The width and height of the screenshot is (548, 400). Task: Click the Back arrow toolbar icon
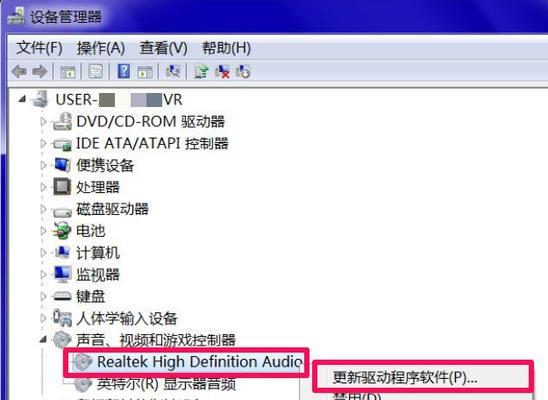[19, 72]
